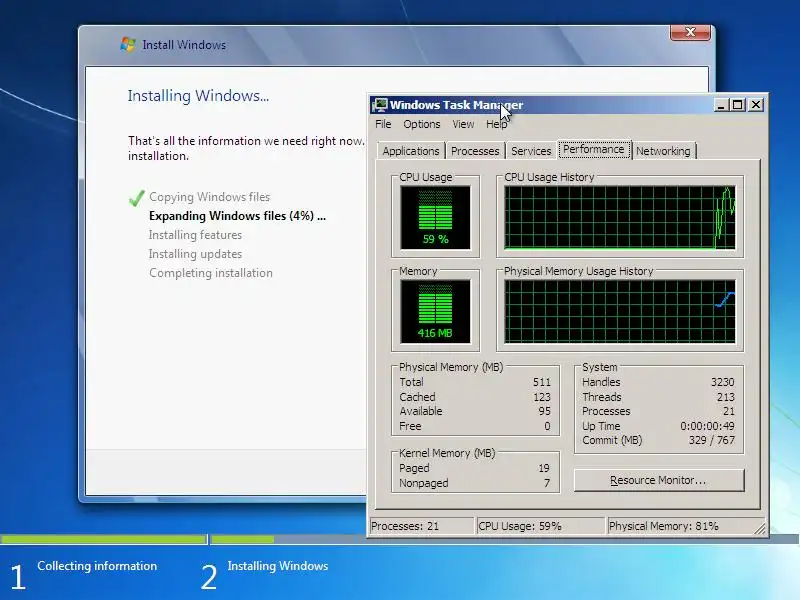Screen dimensions: 800x600
Task: Click the Handles value 3230
Action: click(x=722, y=382)
